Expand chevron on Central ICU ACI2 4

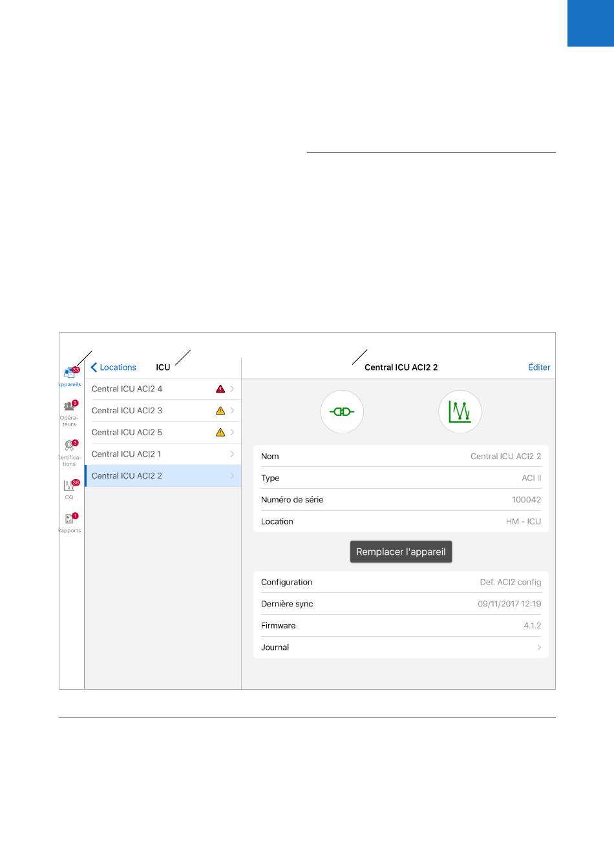232,389
